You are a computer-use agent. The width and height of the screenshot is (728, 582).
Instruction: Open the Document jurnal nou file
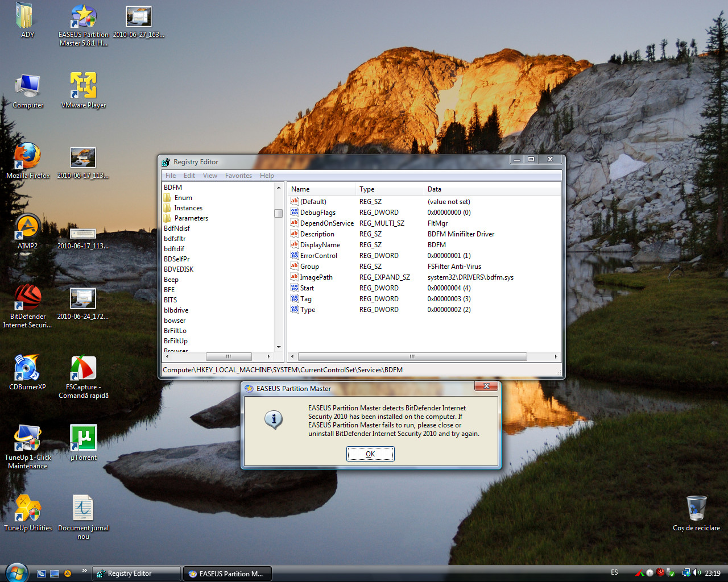click(84, 517)
